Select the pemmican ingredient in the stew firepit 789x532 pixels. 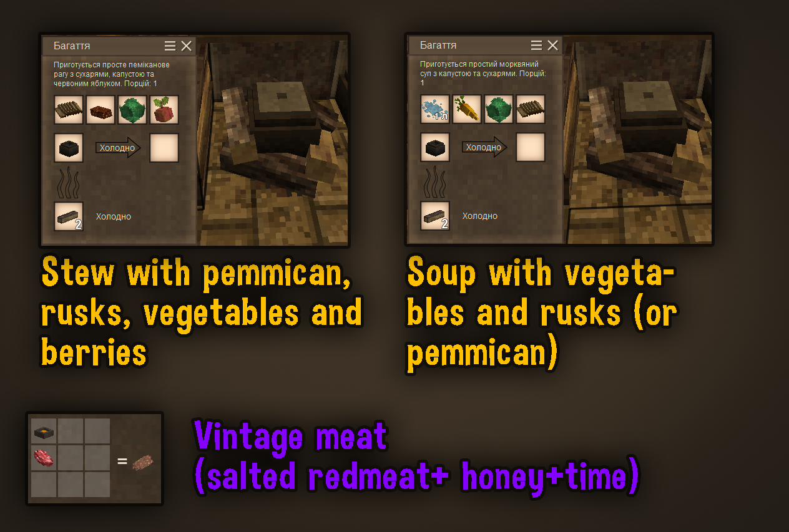(x=100, y=110)
